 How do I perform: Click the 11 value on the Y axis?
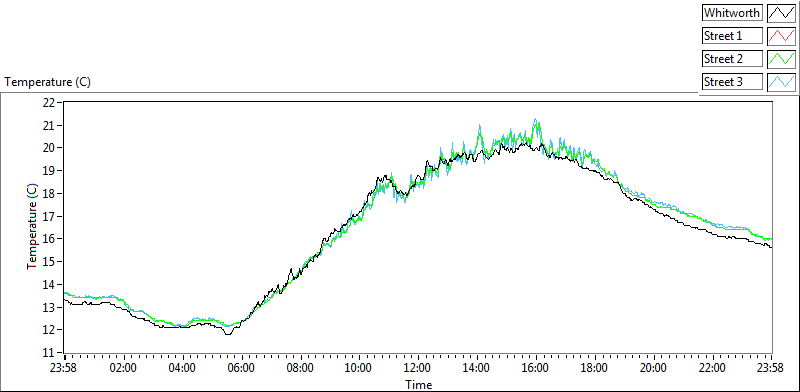[48, 353]
